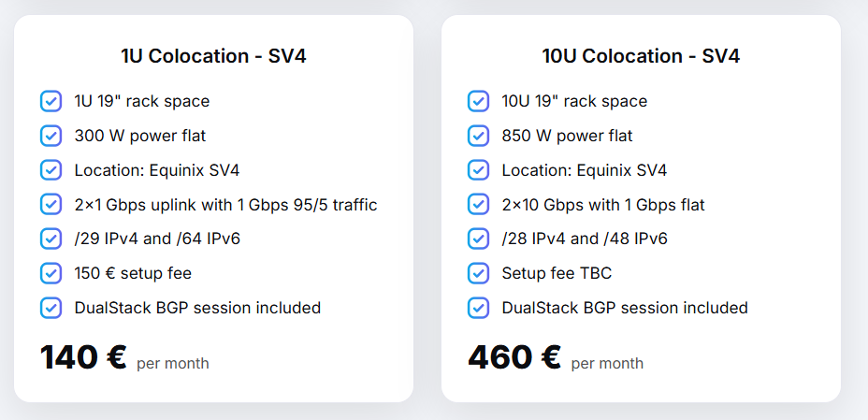The image size is (868, 420).
Task: Click check icon beside 2×1 Gbps uplink
Action: click(x=51, y=204)
